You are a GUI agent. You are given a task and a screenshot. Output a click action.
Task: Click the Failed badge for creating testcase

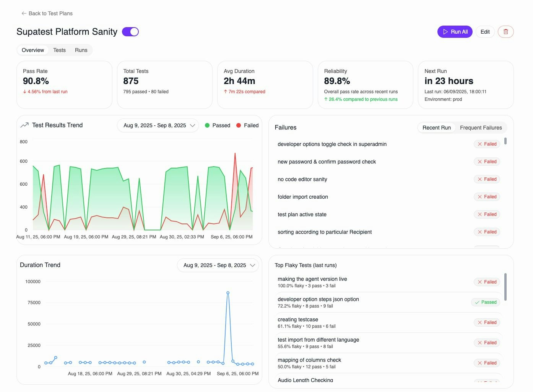[x=487, y=322]
